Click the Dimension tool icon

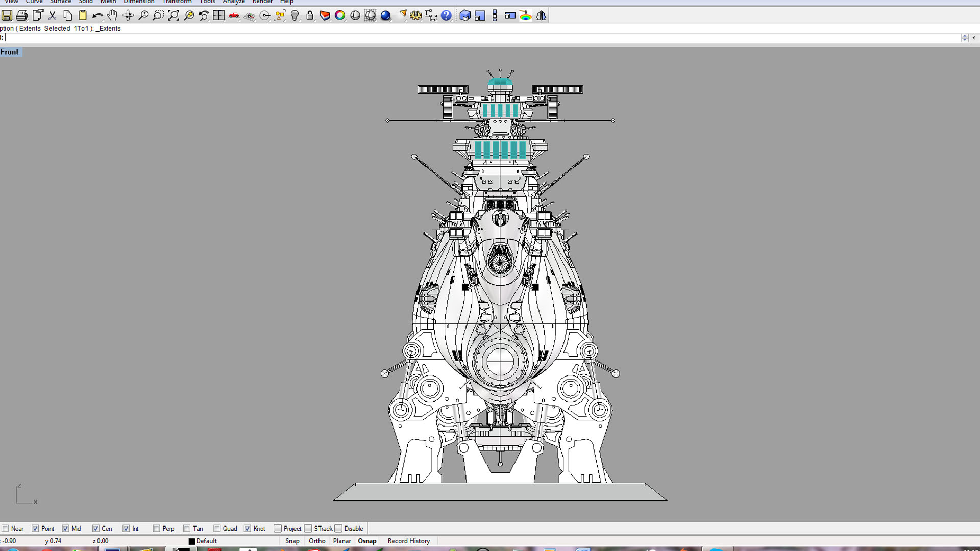tap(431, 16)
